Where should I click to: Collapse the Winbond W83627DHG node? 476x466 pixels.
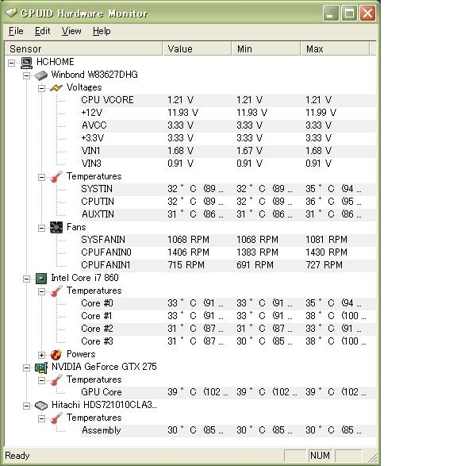pyautogui.click(x=27, y=75)
